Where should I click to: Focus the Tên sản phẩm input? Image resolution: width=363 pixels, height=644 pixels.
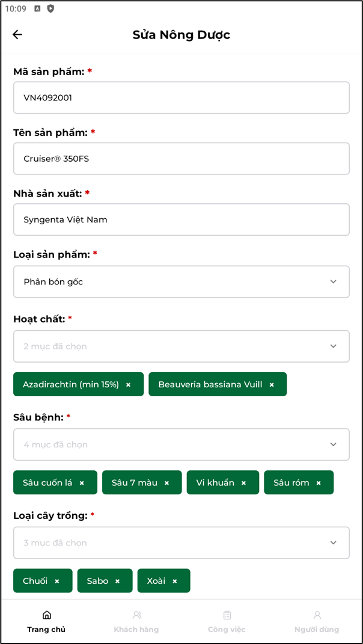(181, 159)
